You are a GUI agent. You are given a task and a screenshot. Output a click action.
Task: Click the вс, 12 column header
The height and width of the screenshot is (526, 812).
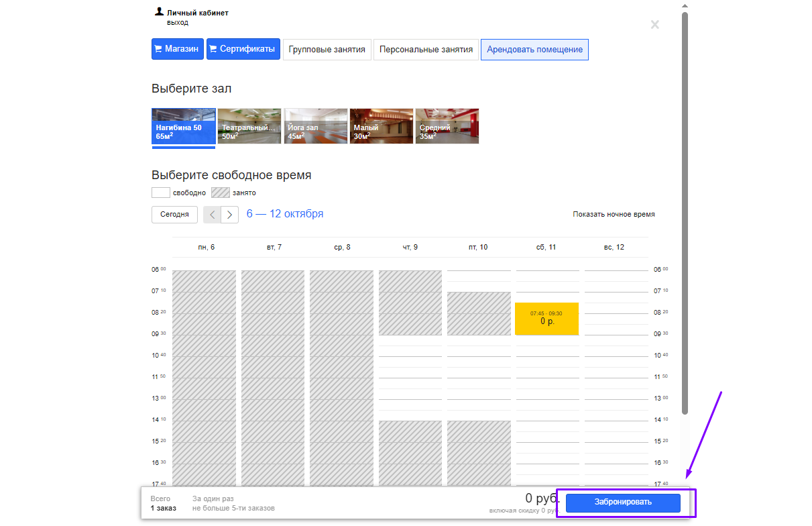click(x=614, y=247)
